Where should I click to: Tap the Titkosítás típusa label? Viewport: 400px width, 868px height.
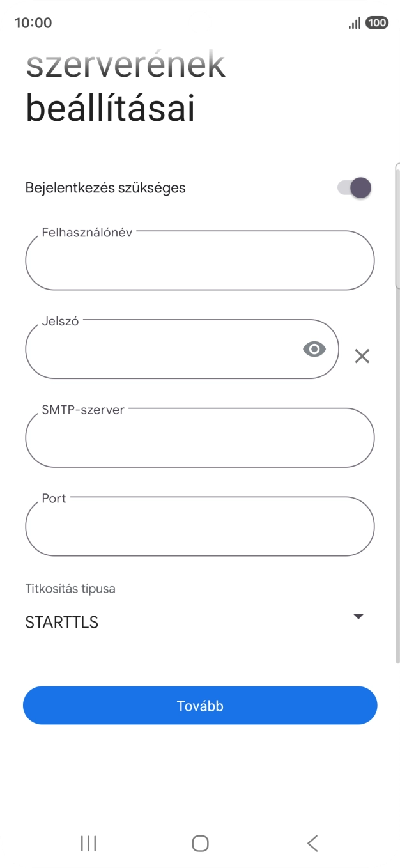(x=70, y=589)
